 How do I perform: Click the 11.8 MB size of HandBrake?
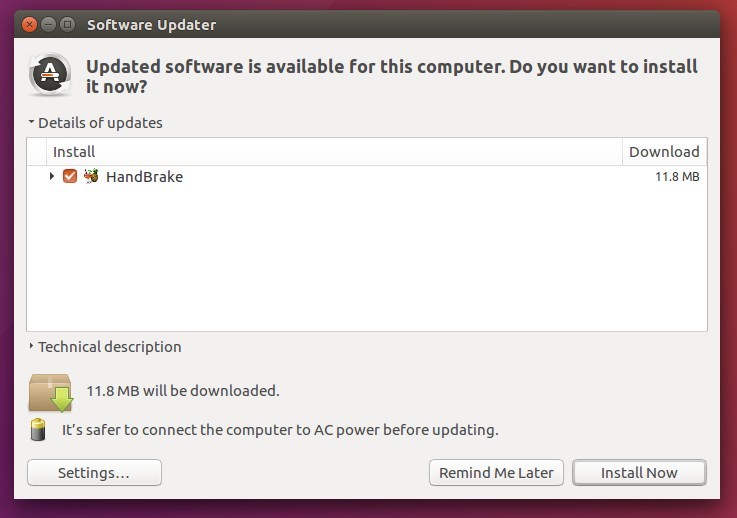677,177
